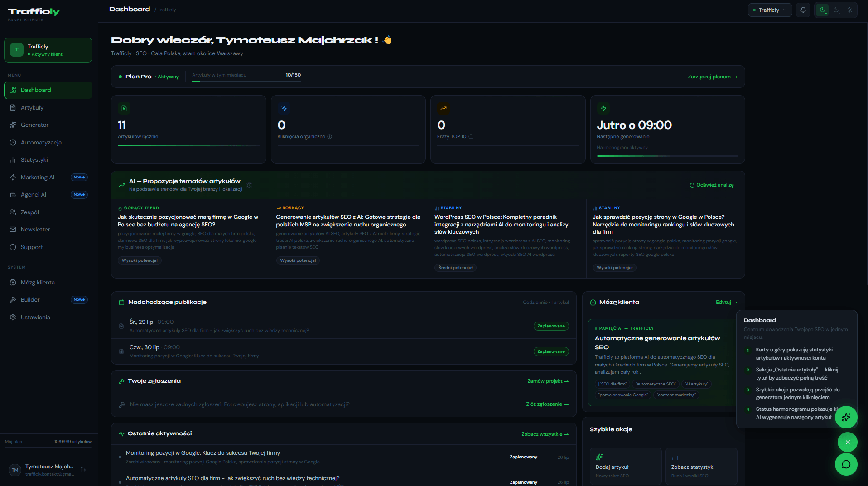Open scheduled publication Czw., 30 lip row
Image resolution: width=868 pixels, height=486 pixels.
344,351
